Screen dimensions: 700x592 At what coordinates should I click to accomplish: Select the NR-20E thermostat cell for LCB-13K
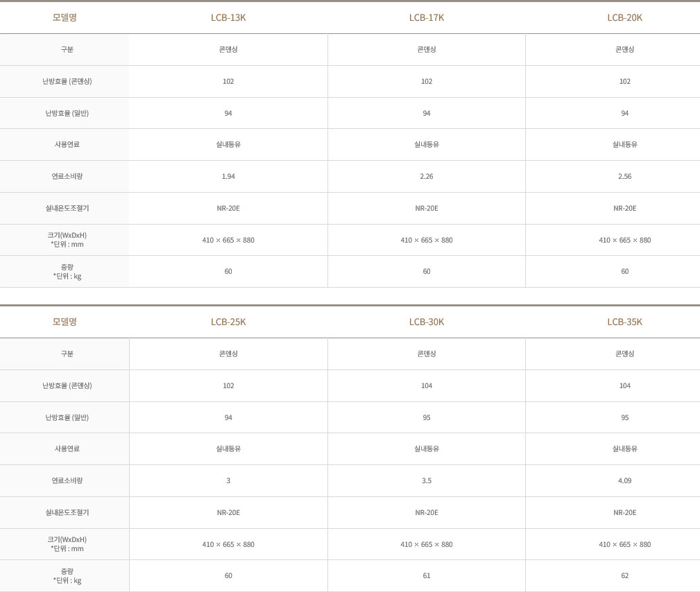228,208
